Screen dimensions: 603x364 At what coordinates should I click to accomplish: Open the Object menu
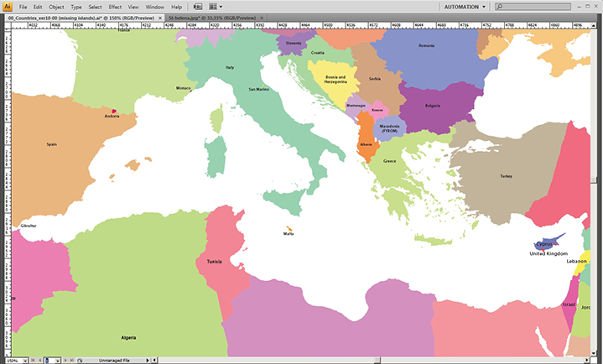(56, 7)
